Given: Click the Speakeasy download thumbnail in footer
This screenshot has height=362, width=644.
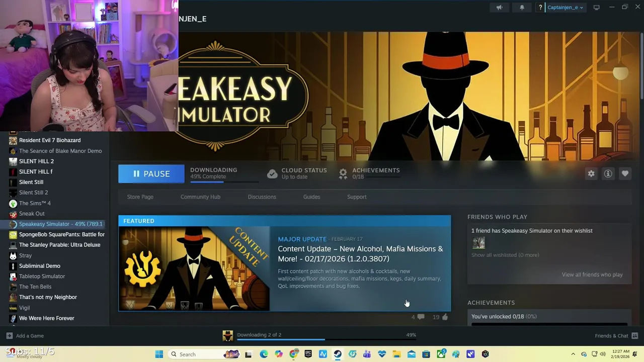Looking at the screenshot, I should [x=228, y=336].
